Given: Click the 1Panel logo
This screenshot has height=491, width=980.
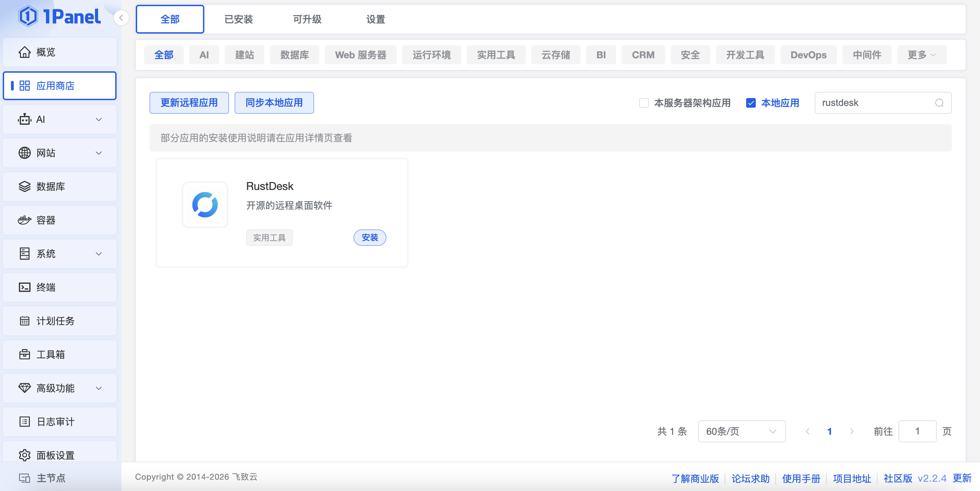Looking at the screenshot, I should point(60,16).
